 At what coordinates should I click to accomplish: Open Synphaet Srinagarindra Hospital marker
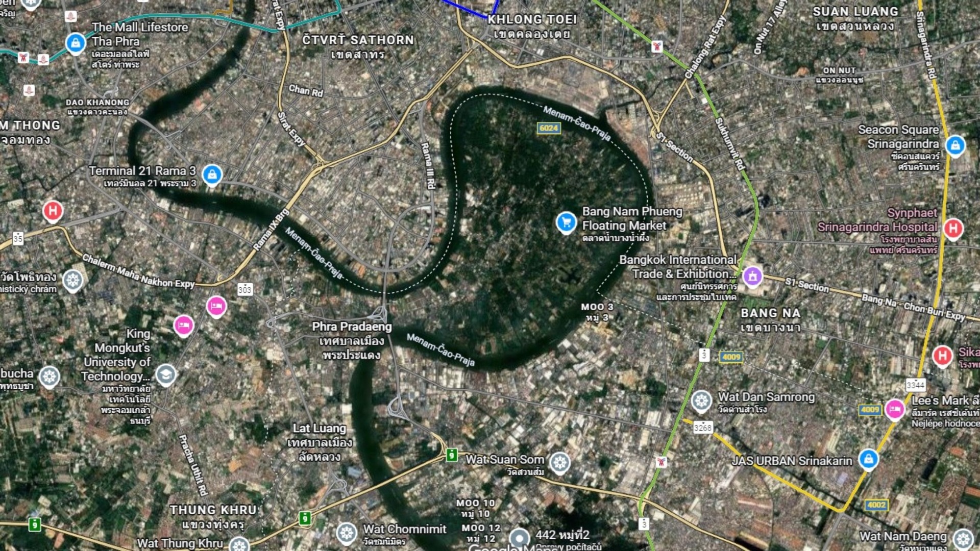pos(953,229)
